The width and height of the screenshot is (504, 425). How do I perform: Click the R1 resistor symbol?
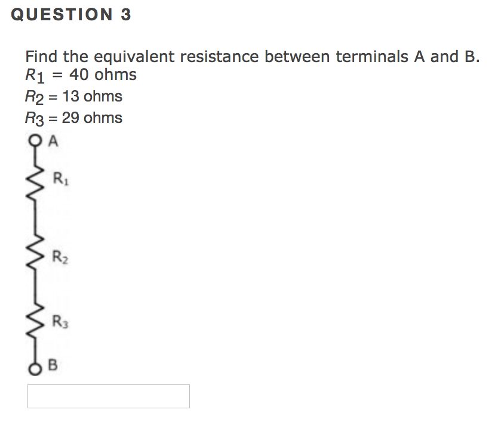(36, 182)
